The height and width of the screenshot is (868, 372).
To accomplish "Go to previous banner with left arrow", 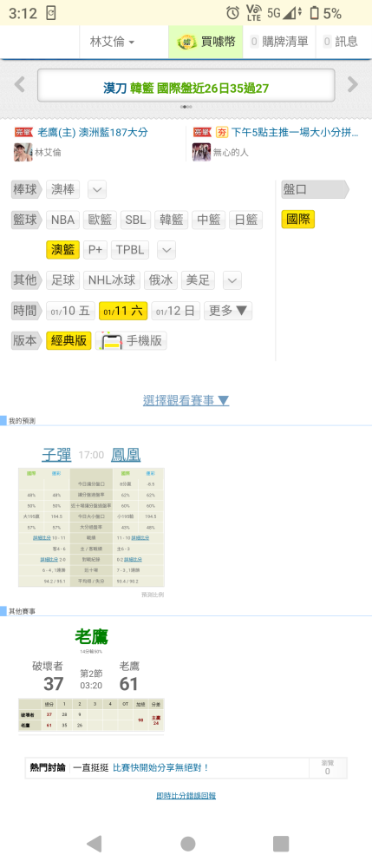I will click(x=20, y=85).
